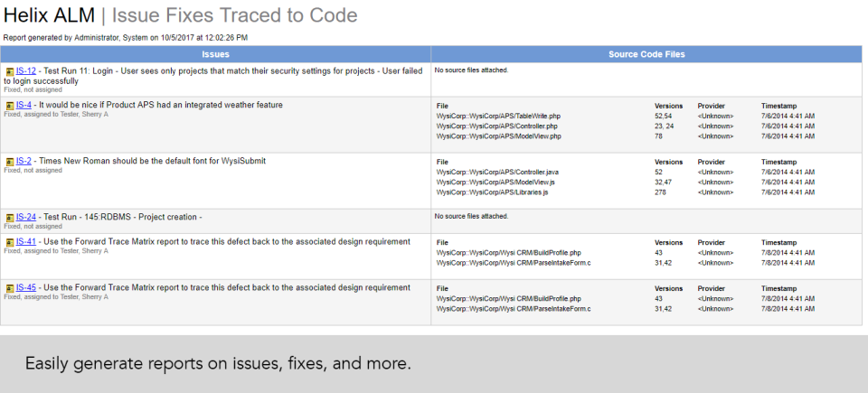Open the IS-12 issue link
The height and width of the screenshot is (393, 868).
coord(26,70)
